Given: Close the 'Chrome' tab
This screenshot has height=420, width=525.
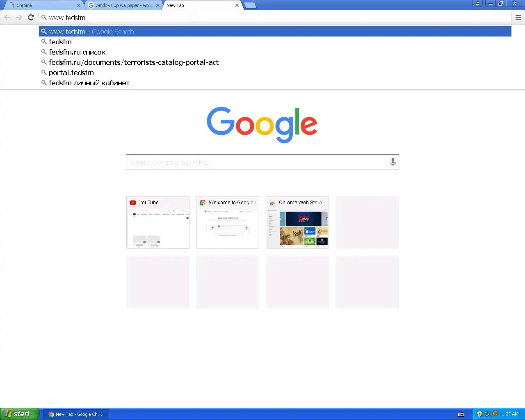Looking at the screenshot, I should [79, 5].
